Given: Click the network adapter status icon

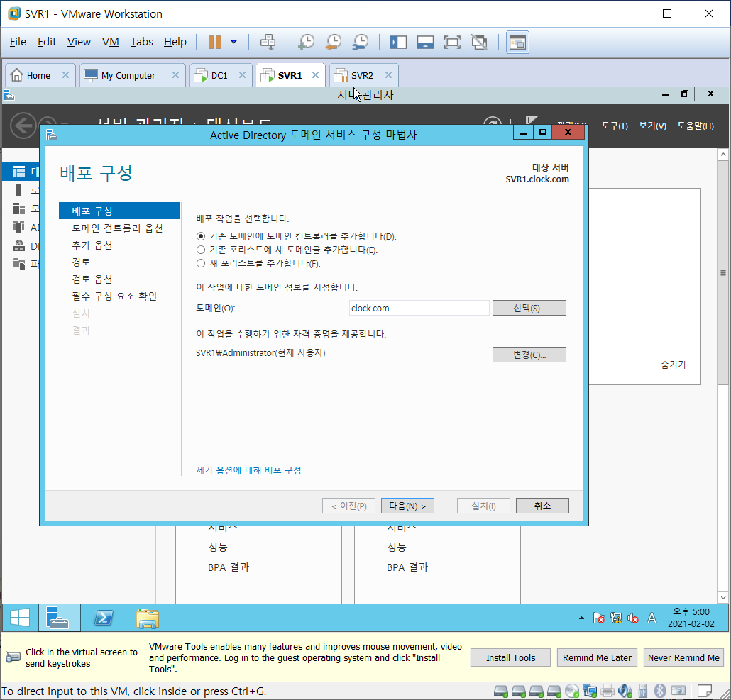Looking at the screenshot, I should coord(590,691).
